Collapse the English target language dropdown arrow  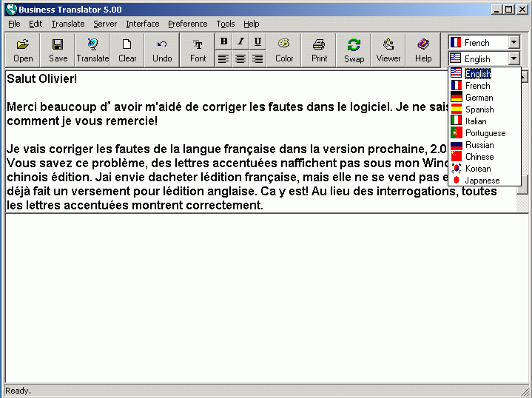tap(514, 58)
